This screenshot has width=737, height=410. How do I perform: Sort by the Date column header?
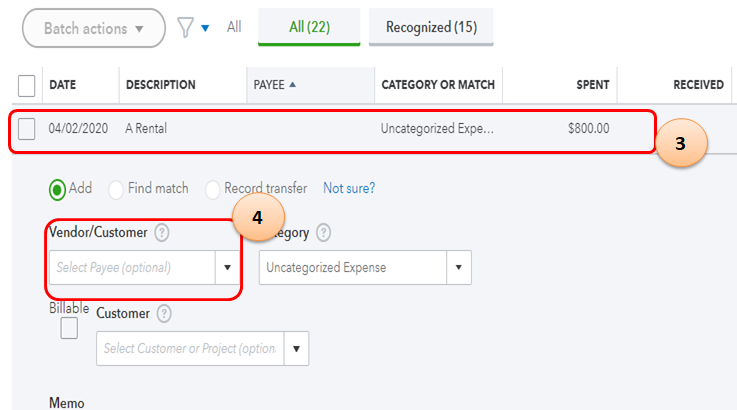(x=62, y=85)
